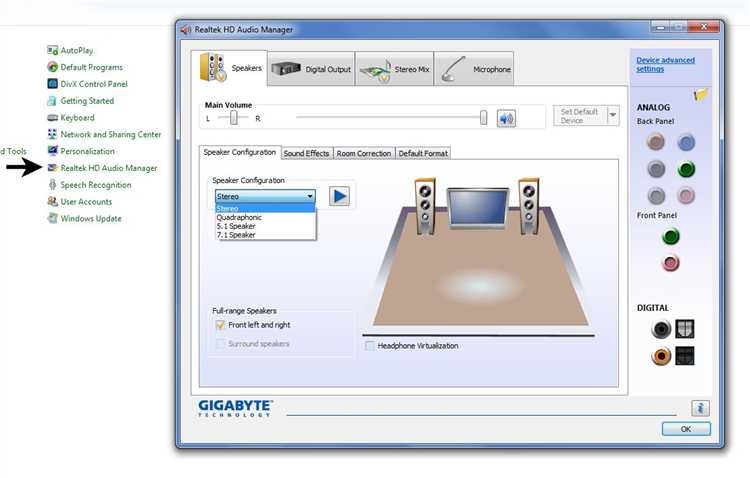The width and height of the screenshot is (750, 478).
Task: Open the information icon button
Action: point(700,408)
